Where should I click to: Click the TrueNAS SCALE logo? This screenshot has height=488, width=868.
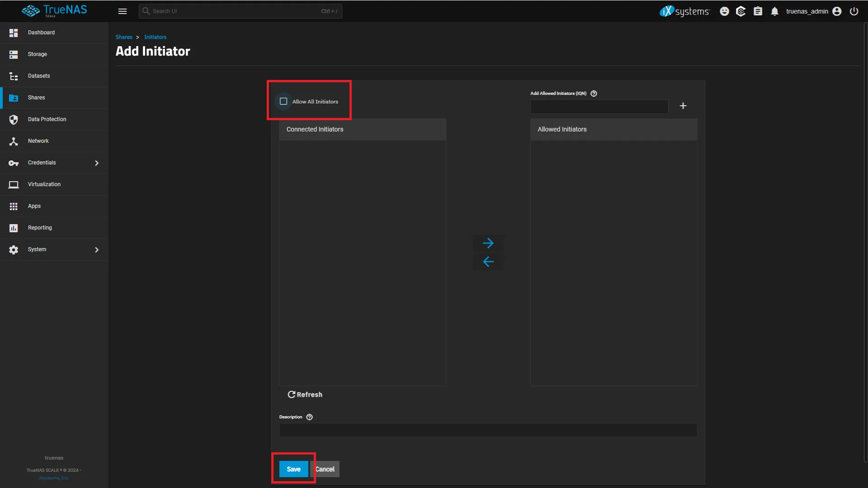54,11
